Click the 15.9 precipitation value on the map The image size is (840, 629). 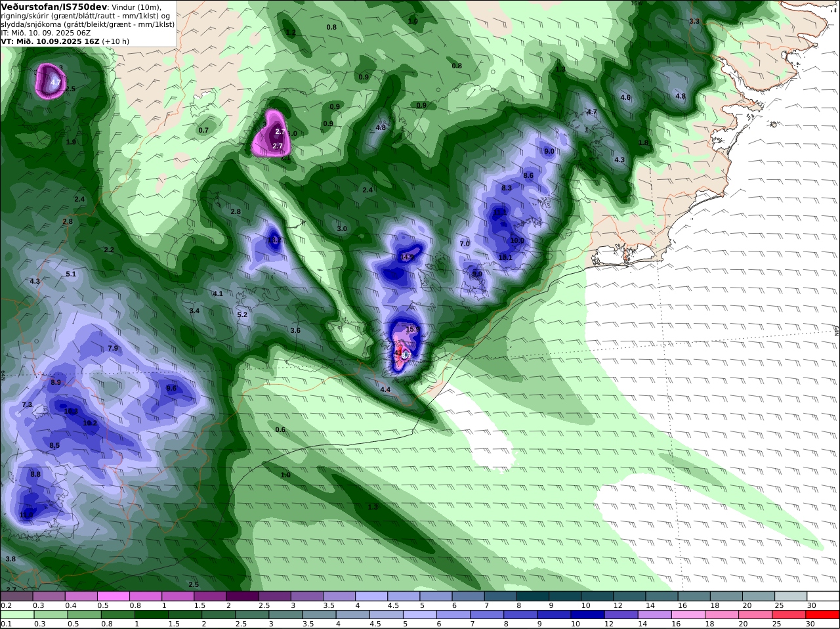point(412,329)
